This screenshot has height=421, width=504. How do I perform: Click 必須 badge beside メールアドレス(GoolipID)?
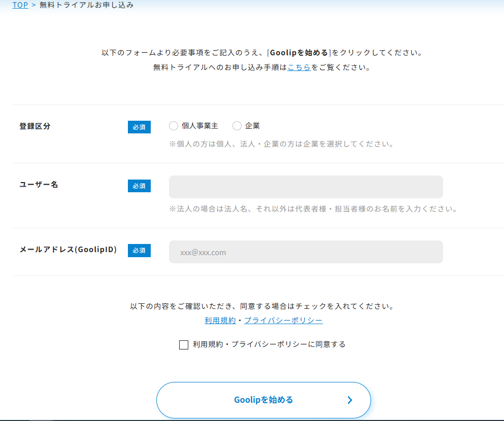pos(139,251)
